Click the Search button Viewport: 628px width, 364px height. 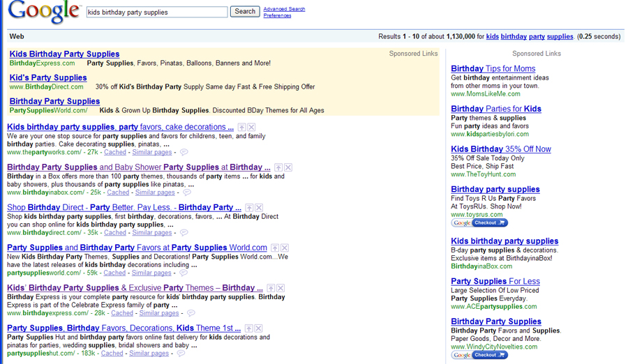point(245,12)
